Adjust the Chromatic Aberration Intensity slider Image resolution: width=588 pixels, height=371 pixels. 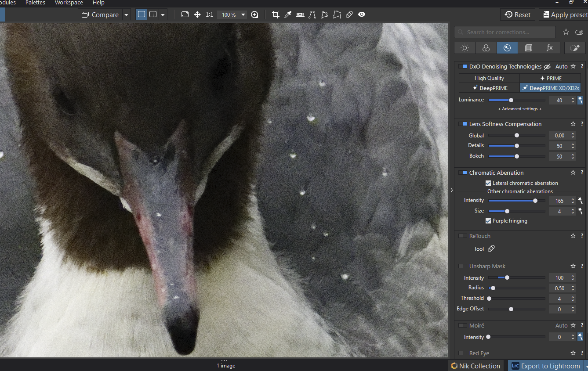pyautogui.click(x=517, y=201)
